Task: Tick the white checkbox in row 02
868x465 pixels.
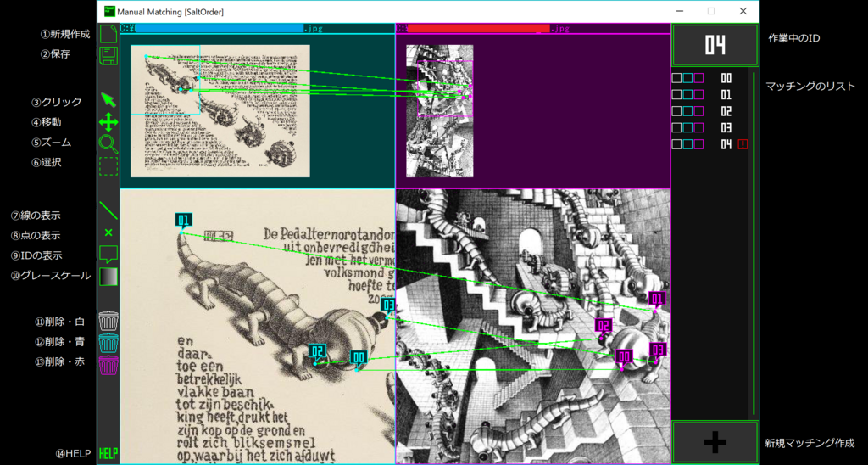Action: 676,111
